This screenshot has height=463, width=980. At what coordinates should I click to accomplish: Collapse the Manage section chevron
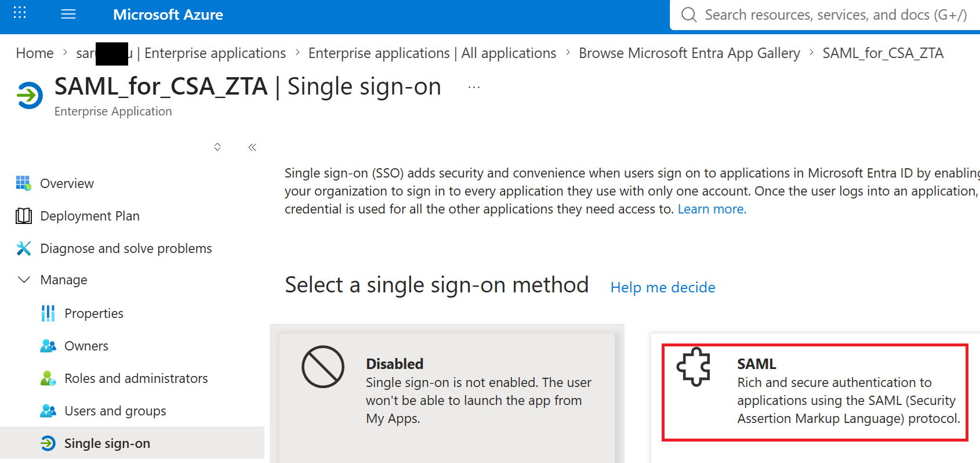tap(24, 280)
